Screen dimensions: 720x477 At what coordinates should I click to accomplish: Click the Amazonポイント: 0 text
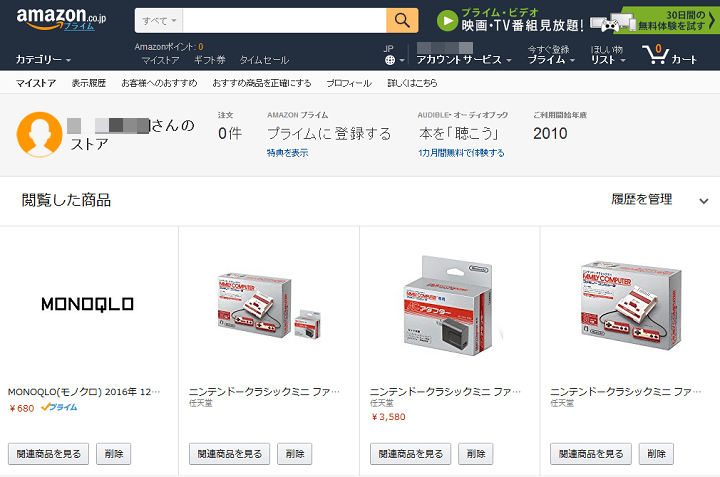point(169,47)
